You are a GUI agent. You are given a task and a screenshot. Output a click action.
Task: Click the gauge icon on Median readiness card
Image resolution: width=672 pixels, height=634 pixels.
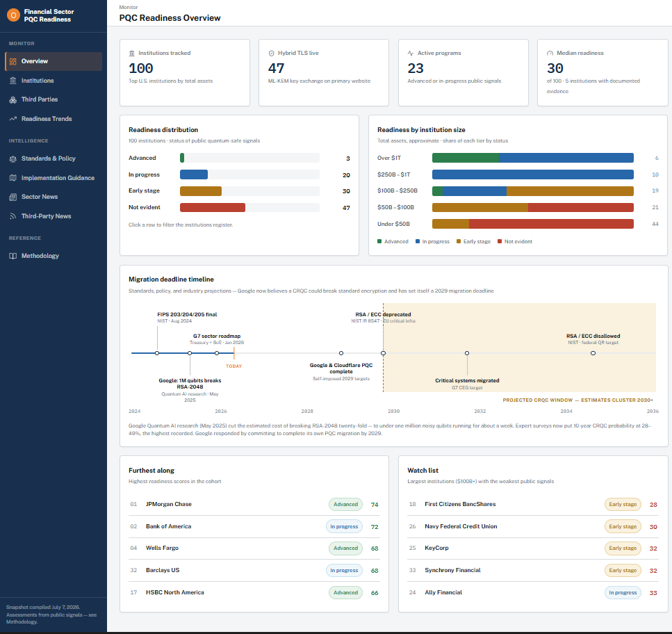pyautogui.click(x=550, y=53)
